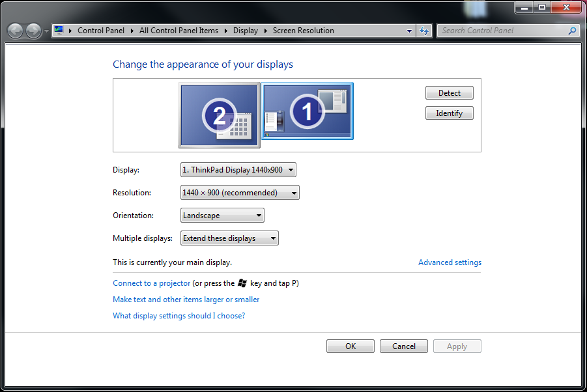Maximize the Screen Resolution window
The image size is (587, 392).
pyautogui.click(x=541, y=7)
